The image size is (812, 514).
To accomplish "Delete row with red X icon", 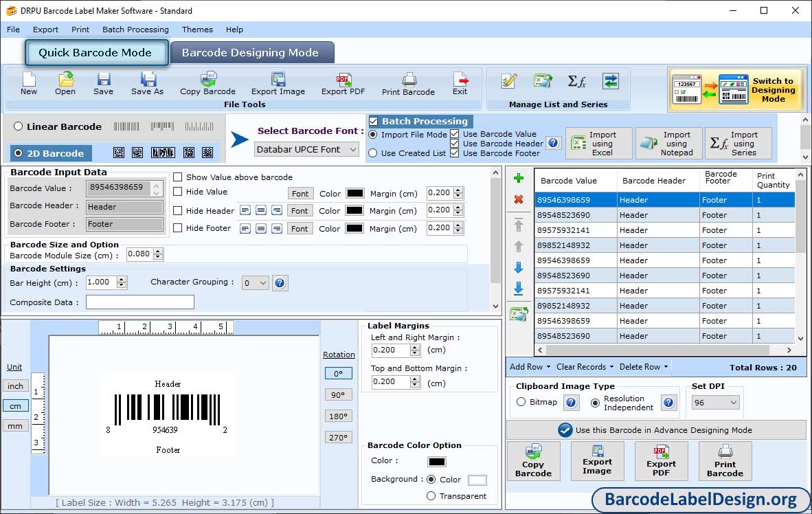I will tap(519, 199).
